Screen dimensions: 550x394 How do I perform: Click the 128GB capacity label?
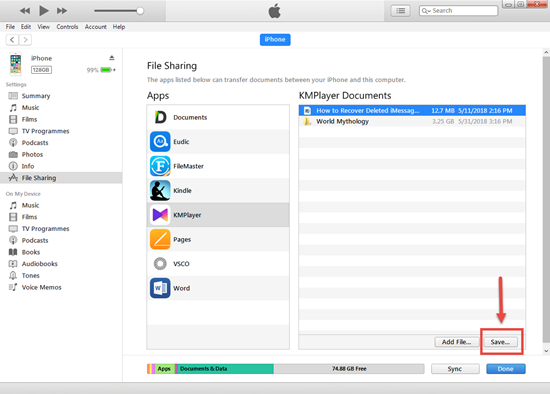pos(41,70)
